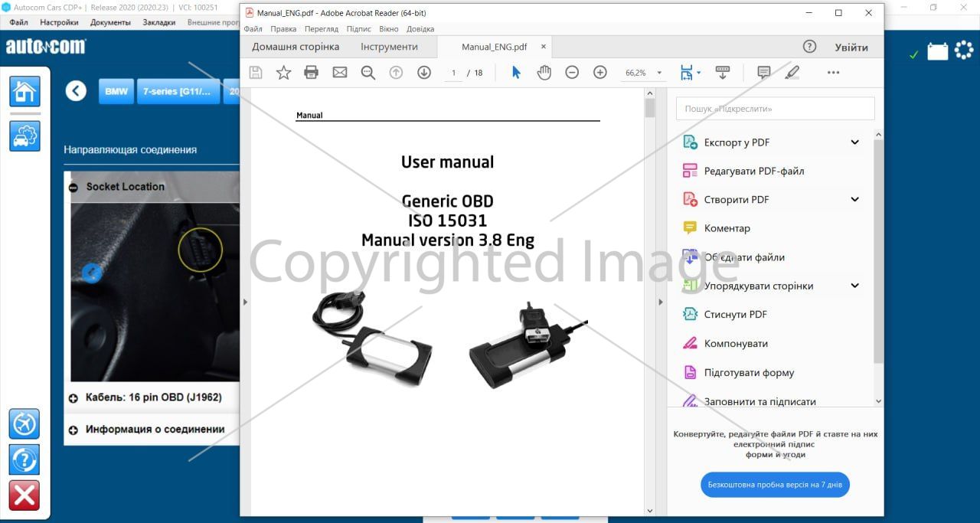Image resolution: width=980 pixels, height=523 pixels.
Task: Open Acrobat Довідка menu
Action: [x=420, y=28]
